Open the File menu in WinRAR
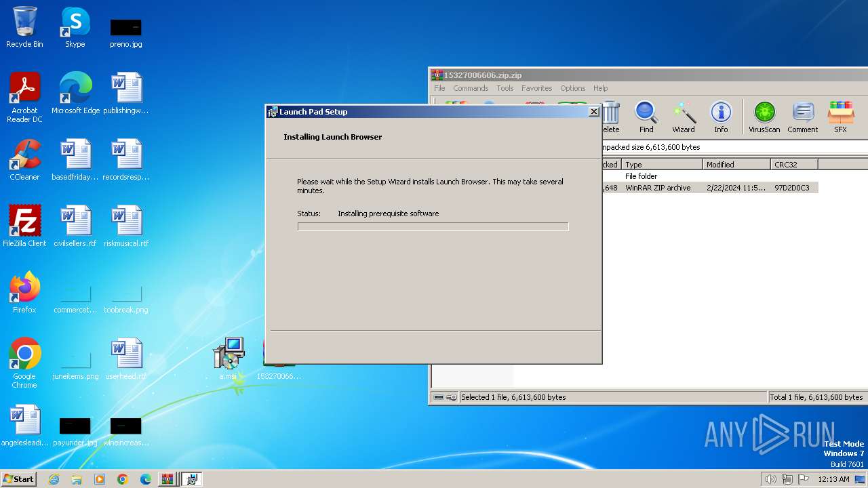 pos(439,88)
